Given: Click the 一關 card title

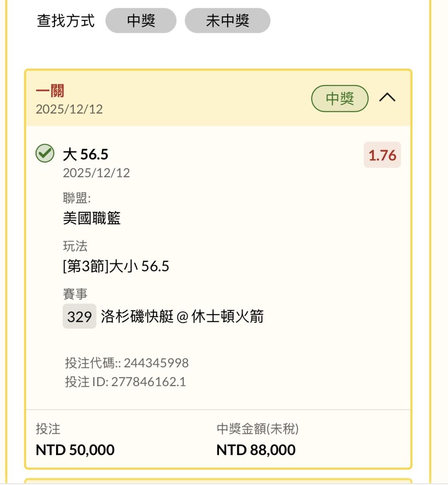Looking at the screenshot, I should pos(50,91).
